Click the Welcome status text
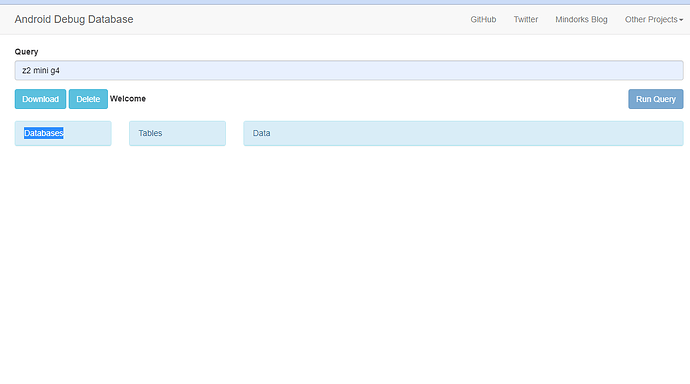The width and height of the screenshot is (690, 384). coord(128,99)
